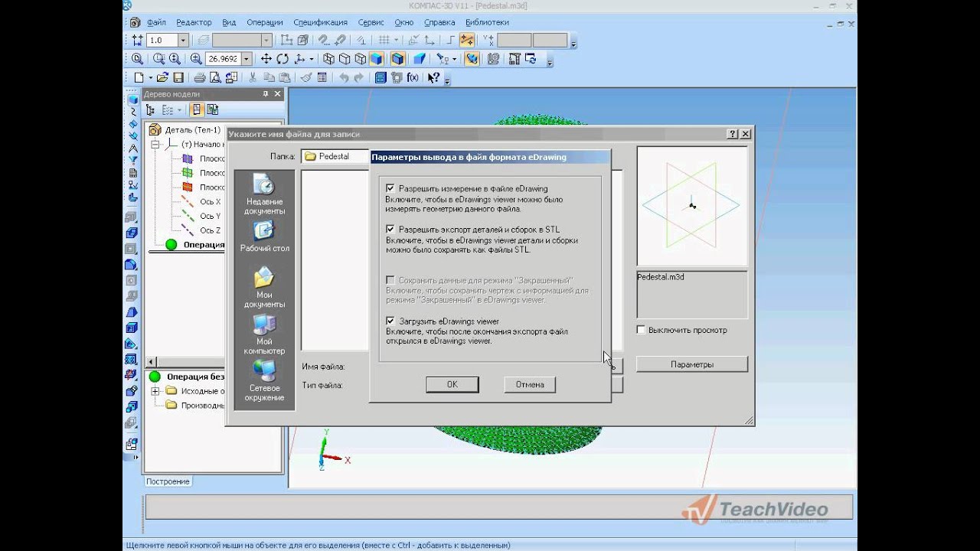
Task: Enable perspective view cube icon
Action: 420,59
